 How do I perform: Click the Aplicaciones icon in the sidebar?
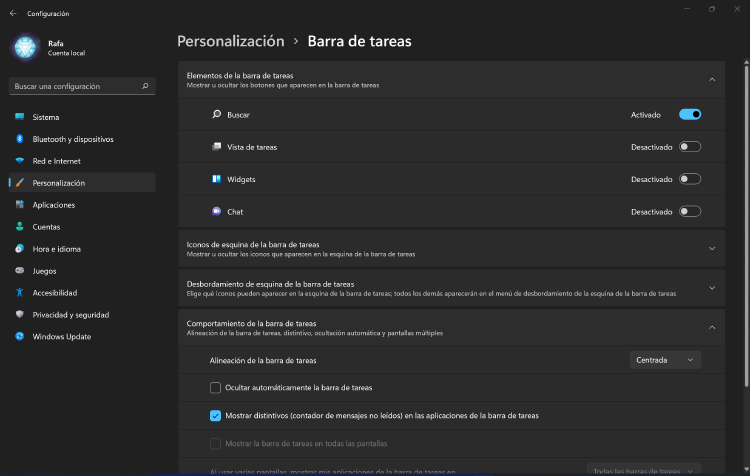pyautogui.click(x=20, y=205)
